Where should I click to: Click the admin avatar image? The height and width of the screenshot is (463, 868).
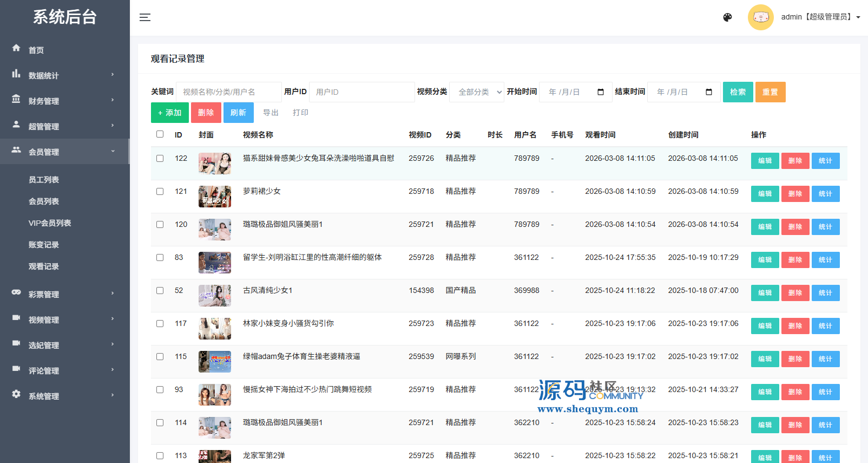[760, 17]
